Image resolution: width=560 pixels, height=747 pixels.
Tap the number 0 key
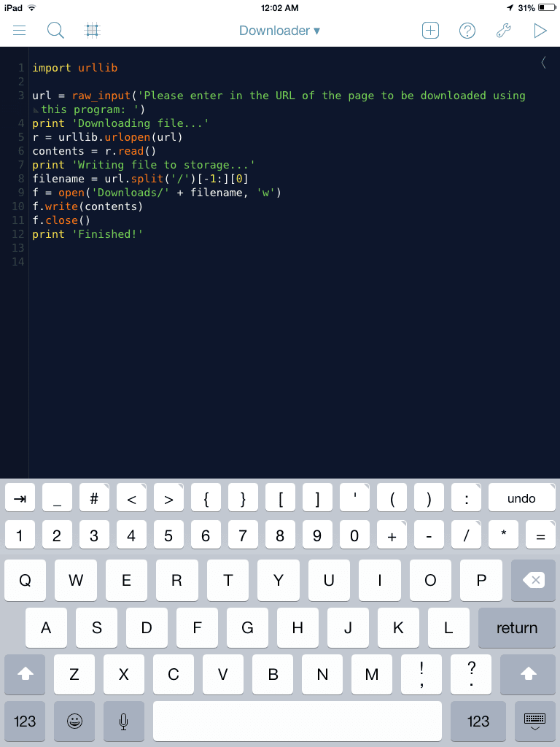click(355, 535)
